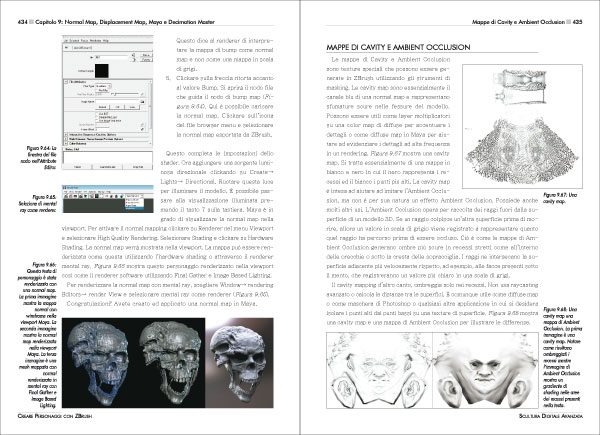Click the right mental ray skull render
The height and width of the screenshot is (435, 600).
pyautogui.click(x=239, y=363)
